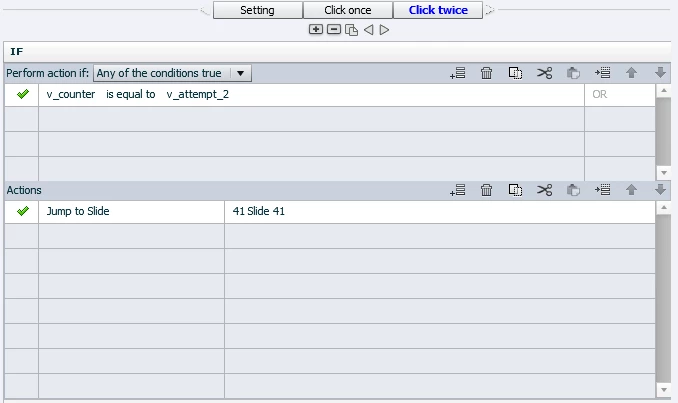This screenshot has height=403, width=678.
Task: Move decision left with triangle arrow
Action: (368, 30)
